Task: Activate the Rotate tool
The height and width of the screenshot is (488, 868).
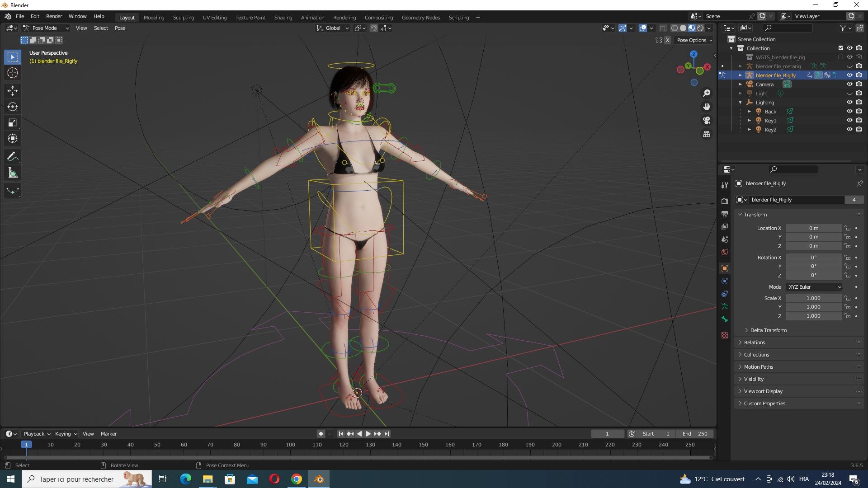Action: point(13,107)
